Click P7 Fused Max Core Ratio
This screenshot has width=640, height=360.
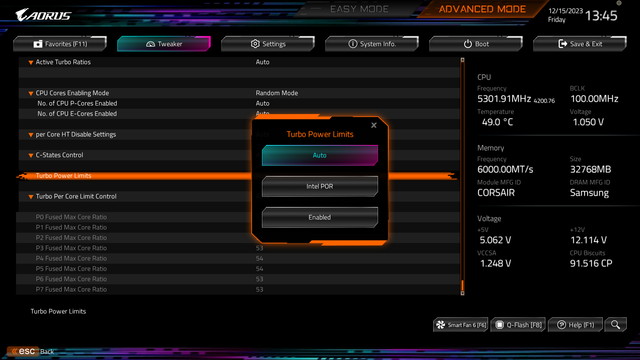point(71,289)
